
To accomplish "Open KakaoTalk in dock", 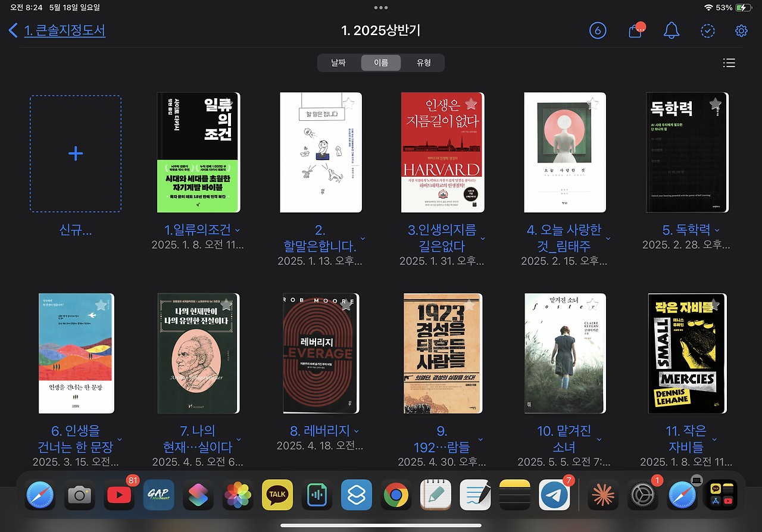I will (x=277, y=495).
